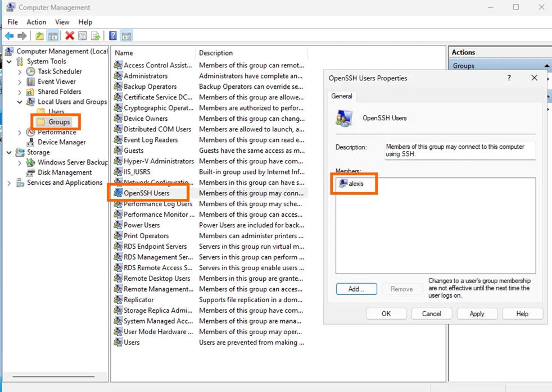This screenshot has height=392, width=552.
Task: Collapse Local Users and Groups node
Action: pyautogui.click(x=20, y=102)
